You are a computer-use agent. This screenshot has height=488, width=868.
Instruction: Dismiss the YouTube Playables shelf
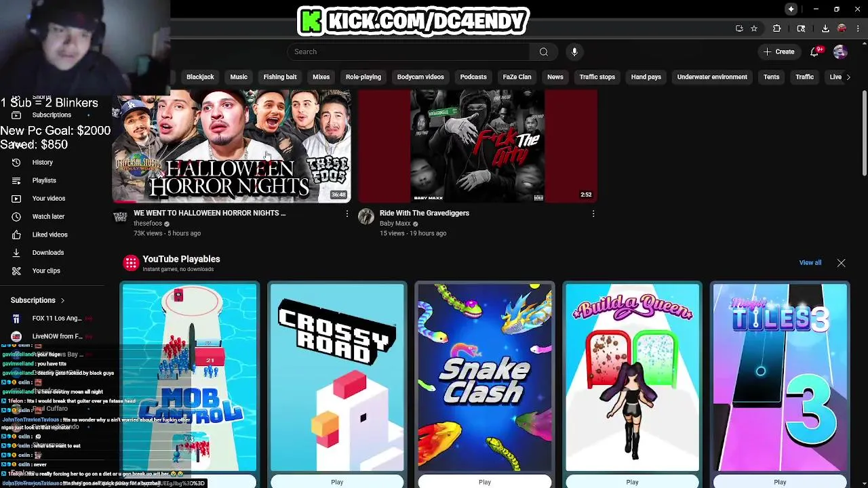tap(841, 263)
